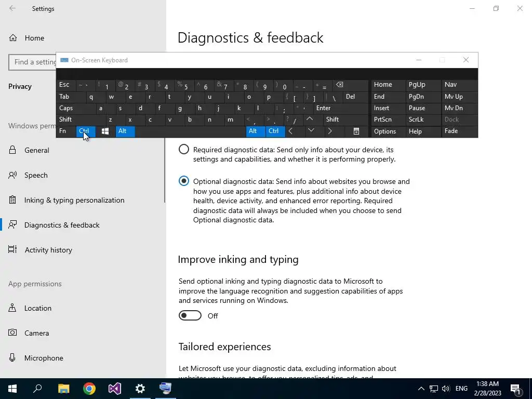Click On-Screen Keyboard icon in taskbar
Image resolution: width=532 pixels, height=399 pixels.
[x=166, y=389]
